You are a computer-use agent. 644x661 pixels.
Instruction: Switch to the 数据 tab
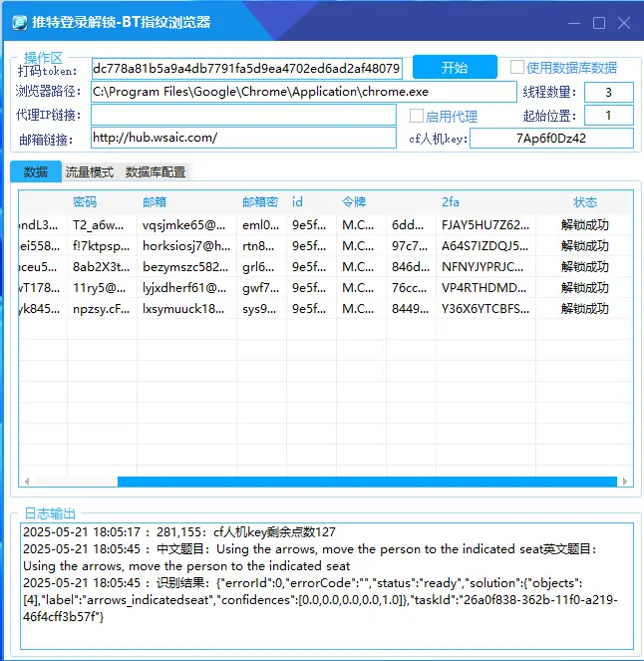36,171
